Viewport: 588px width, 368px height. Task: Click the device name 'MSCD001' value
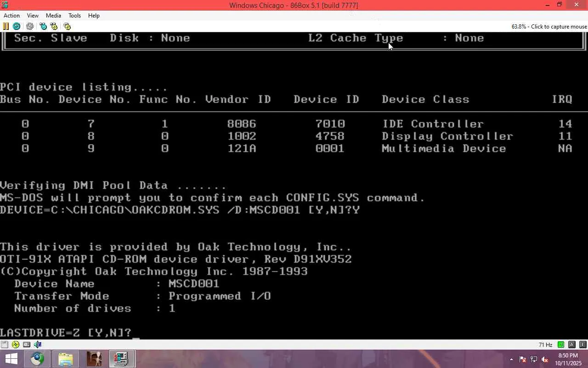tap(194, 283)
